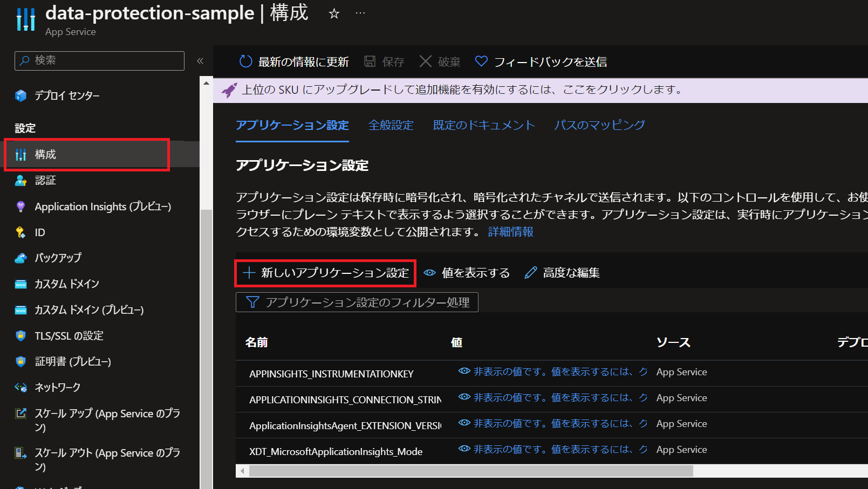This screenshot has height=489, width=868.
Task: Switch to 全般設定 tab
Action: click(391, 126)
